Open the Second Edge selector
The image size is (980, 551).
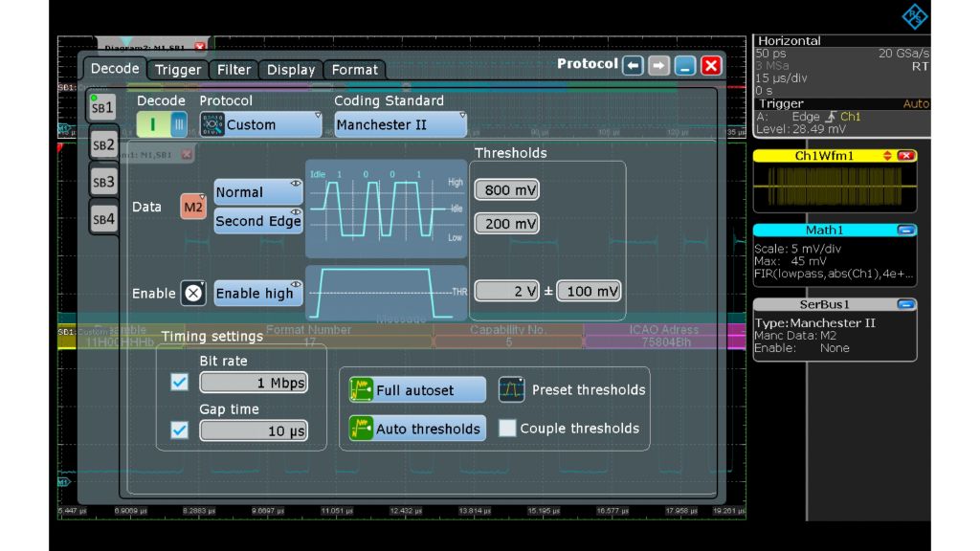(258, 221)
